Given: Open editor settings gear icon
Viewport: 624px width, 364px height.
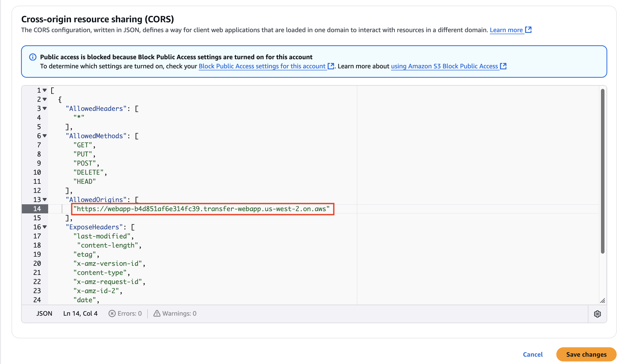Looking at the screenshot, I should pos(597,314).
